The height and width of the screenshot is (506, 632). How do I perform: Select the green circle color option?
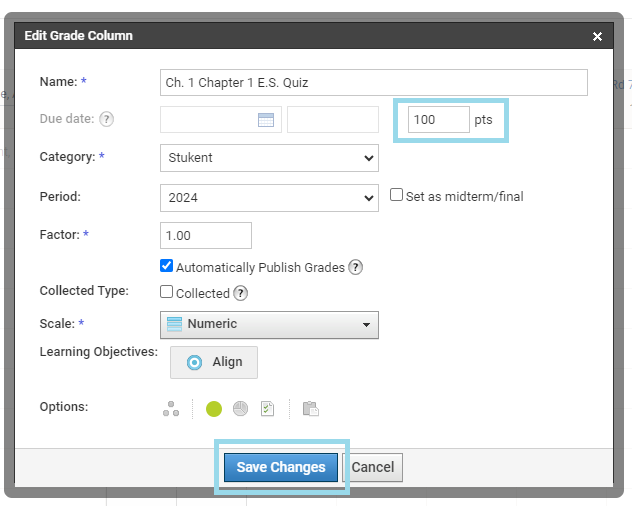214,409
